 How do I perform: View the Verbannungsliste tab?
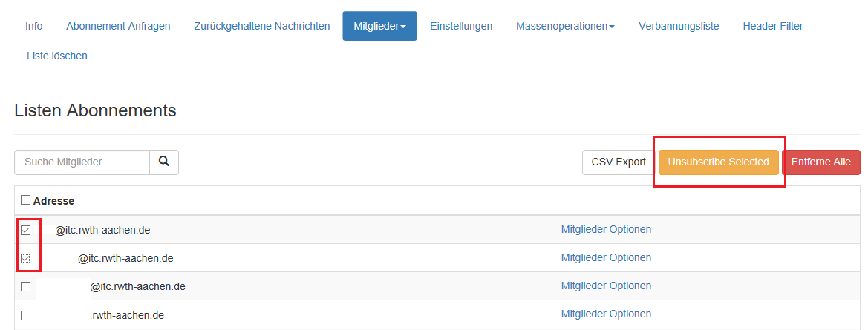coord(679,26)
